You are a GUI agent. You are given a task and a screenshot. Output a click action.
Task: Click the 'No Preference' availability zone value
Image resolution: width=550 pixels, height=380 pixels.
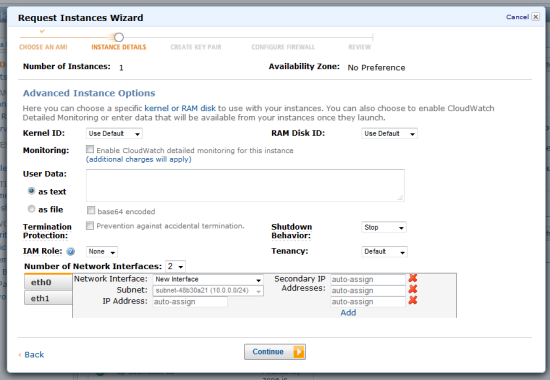point(376,68)
